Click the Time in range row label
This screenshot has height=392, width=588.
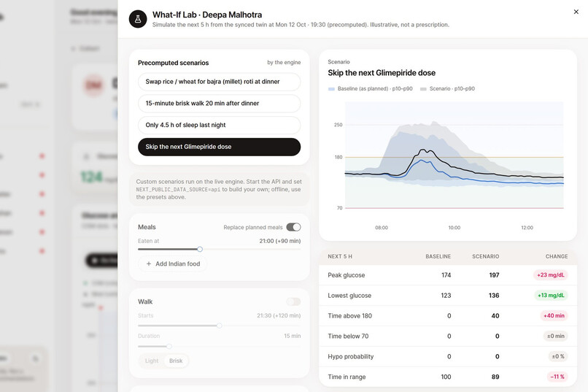tap(347, 377)
